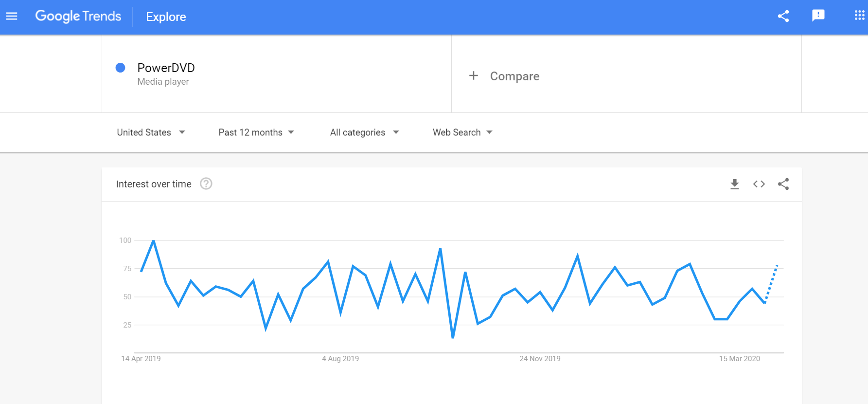Open the Web Search type dropdown
This screenshot has height=404, width=868.
[462, 132]
